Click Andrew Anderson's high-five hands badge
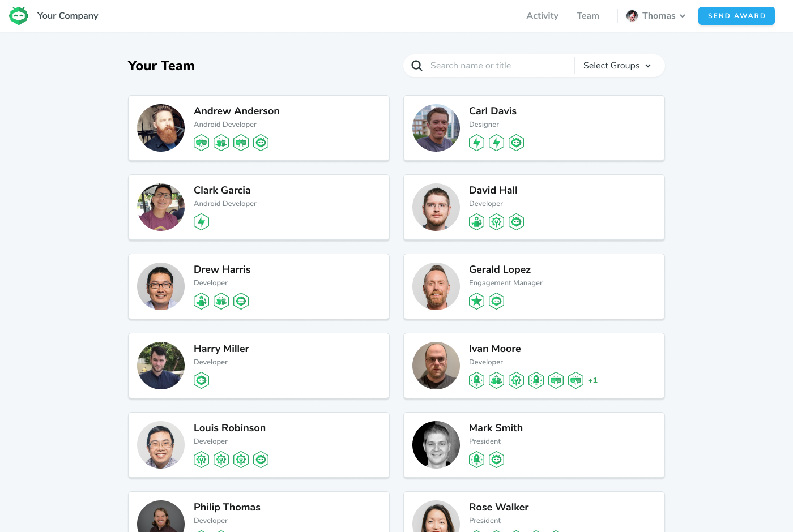Viewport: 793px width, 532px height. [221, 143]
